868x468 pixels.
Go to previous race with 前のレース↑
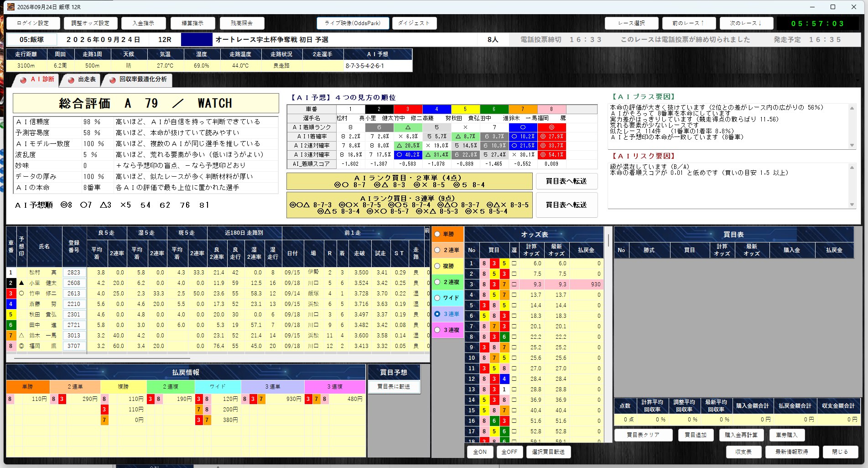coord(688,23)
